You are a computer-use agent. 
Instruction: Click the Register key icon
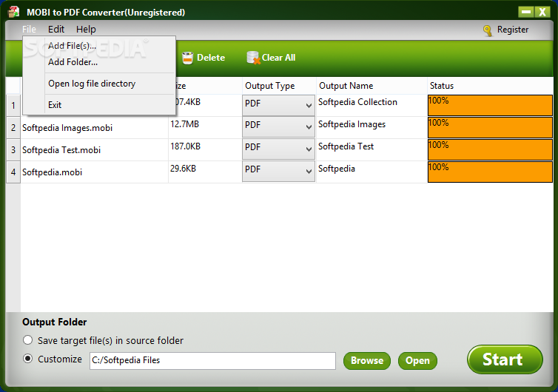click(x=487, y=30)
